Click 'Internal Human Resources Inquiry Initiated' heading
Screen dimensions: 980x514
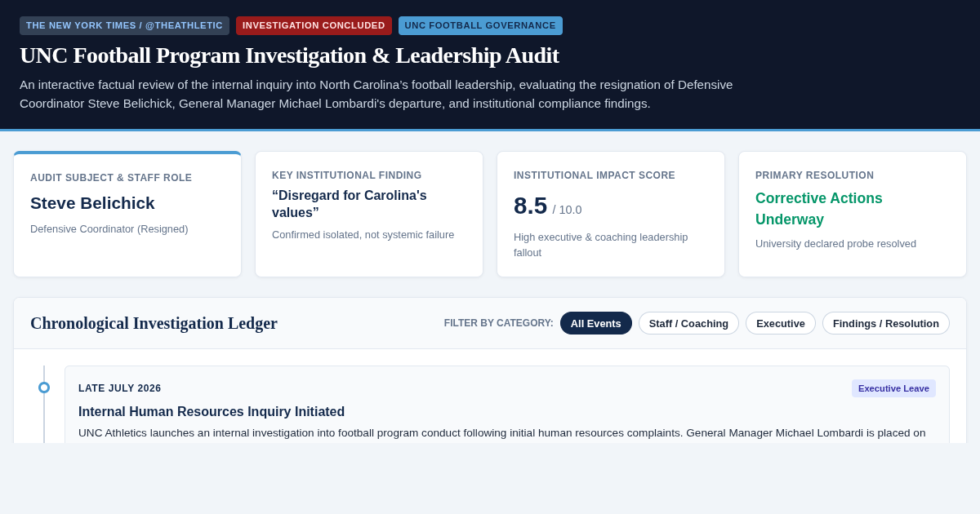pos(212,412)
